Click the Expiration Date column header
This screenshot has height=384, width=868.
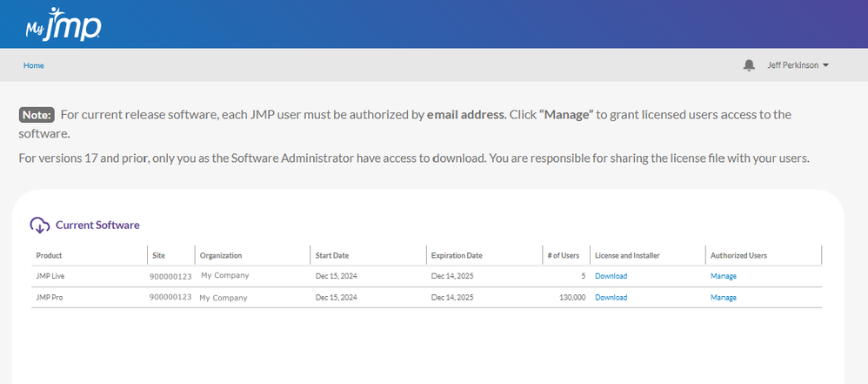coord(457,255)
